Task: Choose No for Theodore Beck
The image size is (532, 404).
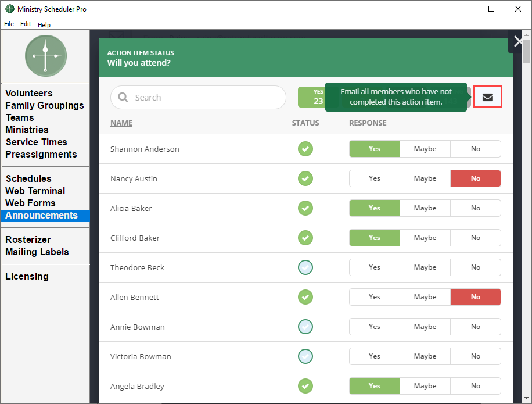Action: (475, 267)
